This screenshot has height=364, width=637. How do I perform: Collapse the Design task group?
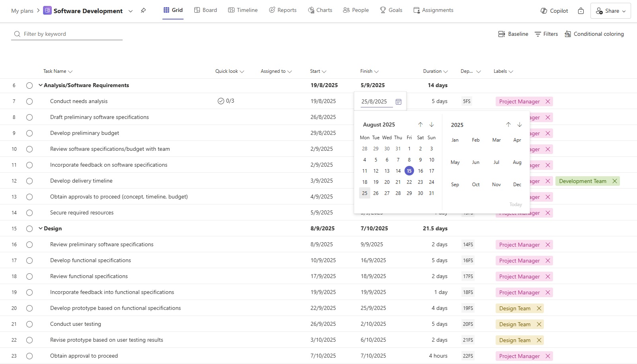(40, 228)
